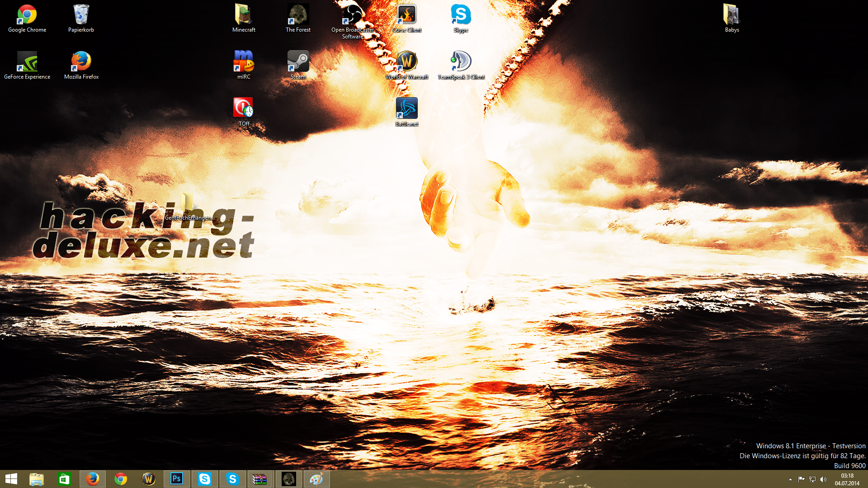
Task: Open the Minecraft desktop folder
Action: click(x=244, y=16)
